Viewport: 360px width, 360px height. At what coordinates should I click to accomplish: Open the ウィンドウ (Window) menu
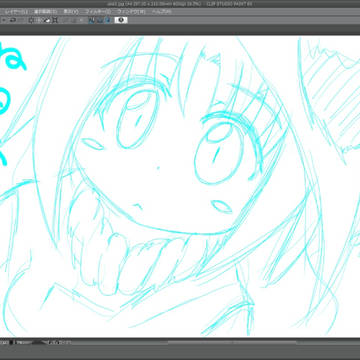(x=131, y=12)
